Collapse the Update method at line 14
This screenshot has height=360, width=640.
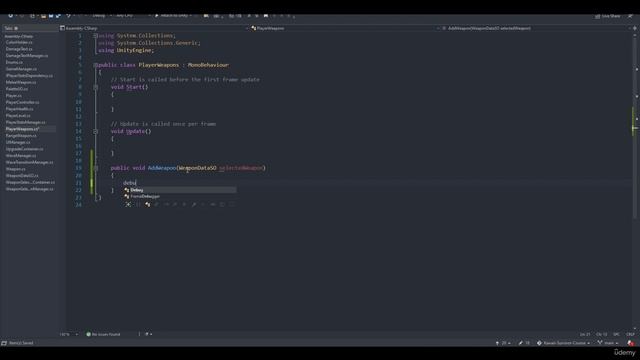[96, 131]
